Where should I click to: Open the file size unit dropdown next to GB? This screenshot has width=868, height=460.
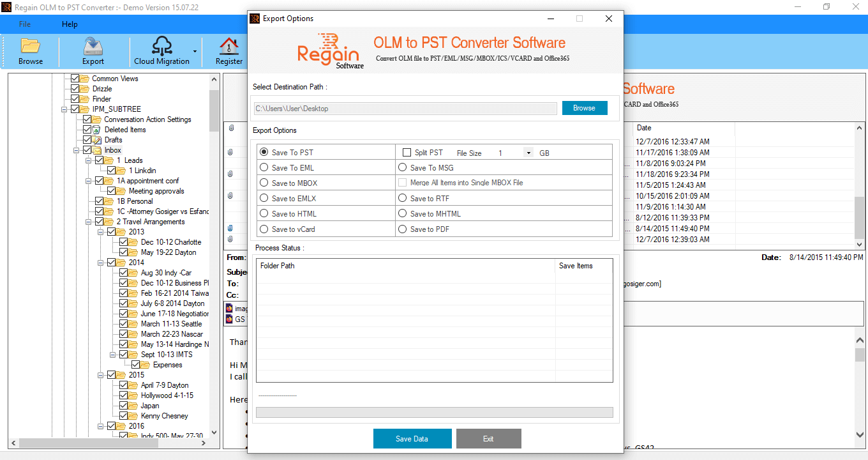point(528,153)
